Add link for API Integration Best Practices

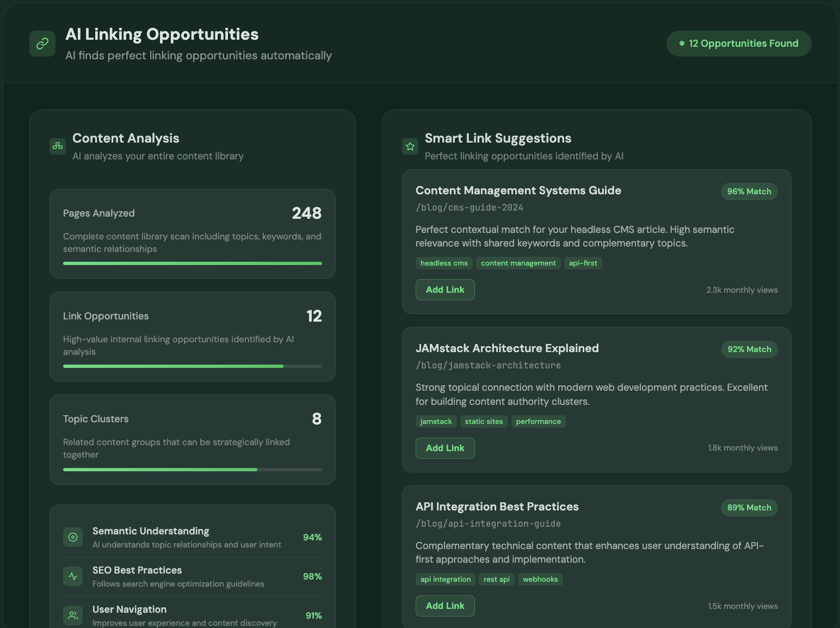[444, 606]
